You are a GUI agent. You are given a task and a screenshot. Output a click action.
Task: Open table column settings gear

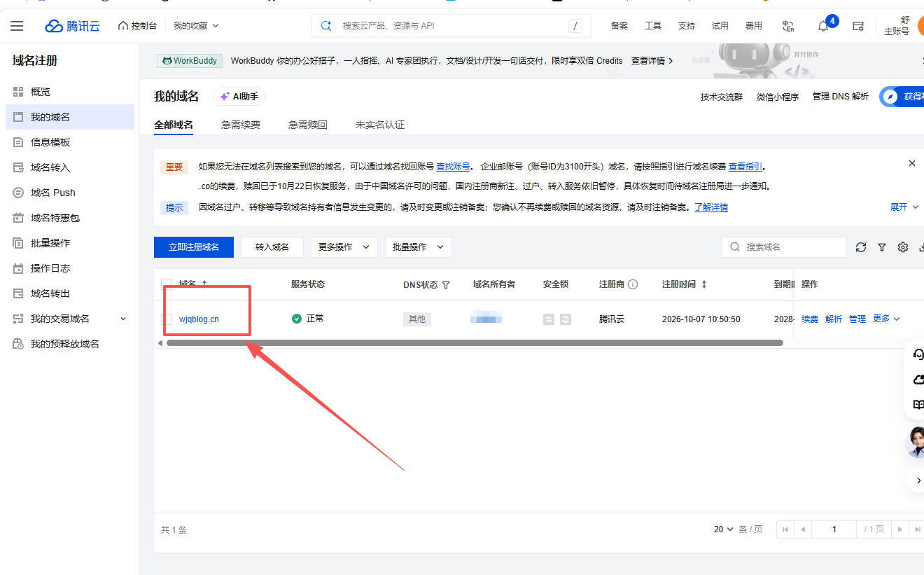tap(903, 247)
